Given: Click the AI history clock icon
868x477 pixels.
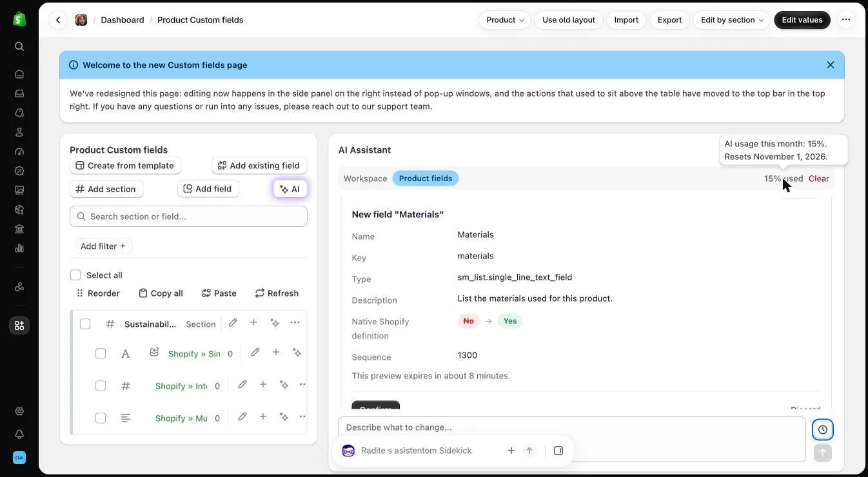Looking at the screenshot, I should 822,429.
